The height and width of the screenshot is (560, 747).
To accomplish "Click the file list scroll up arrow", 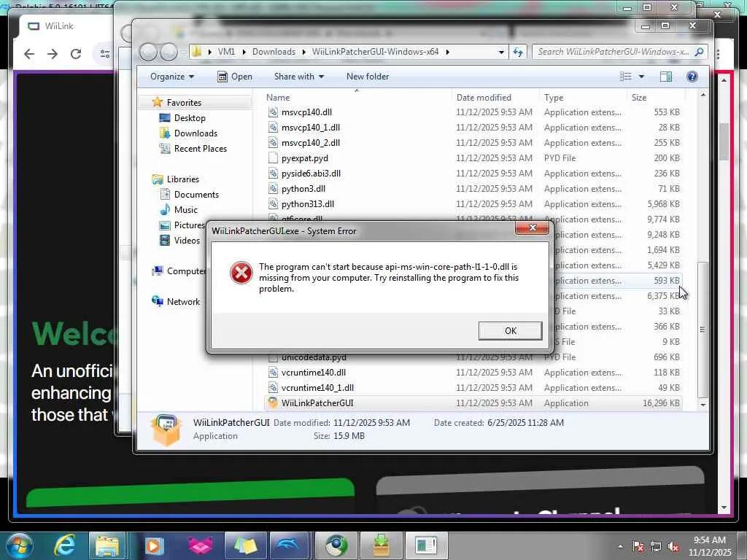I will click(703, 96).
